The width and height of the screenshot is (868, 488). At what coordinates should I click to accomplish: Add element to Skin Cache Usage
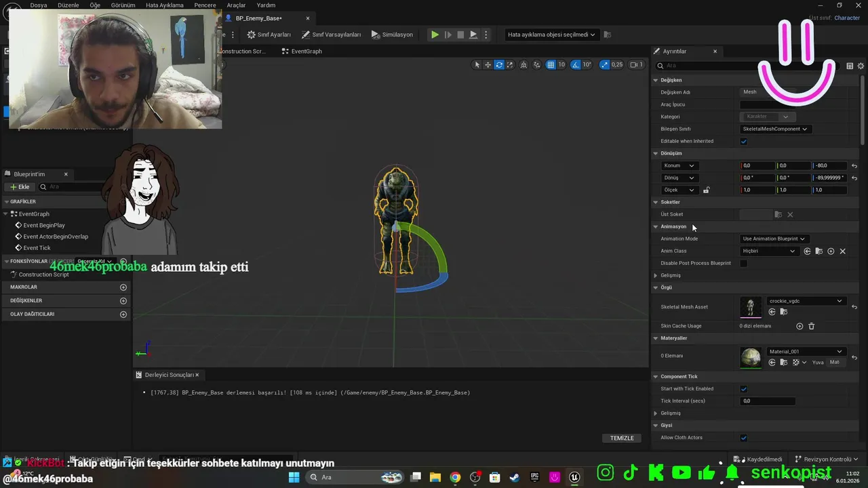click(800, 326)
